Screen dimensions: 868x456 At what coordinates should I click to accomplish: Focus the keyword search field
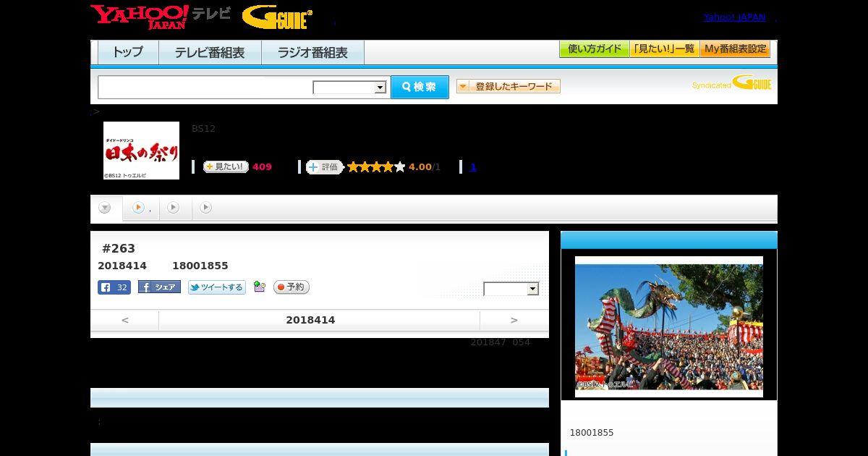(x=205, y=87)
